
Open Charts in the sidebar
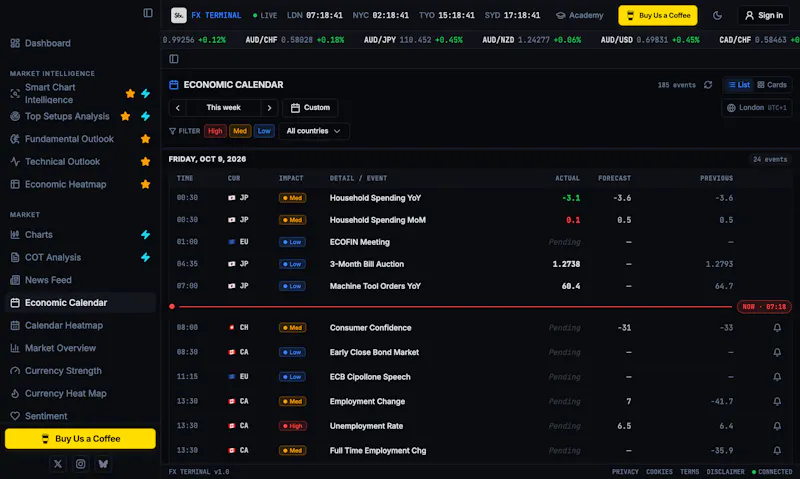coord(39,235)
